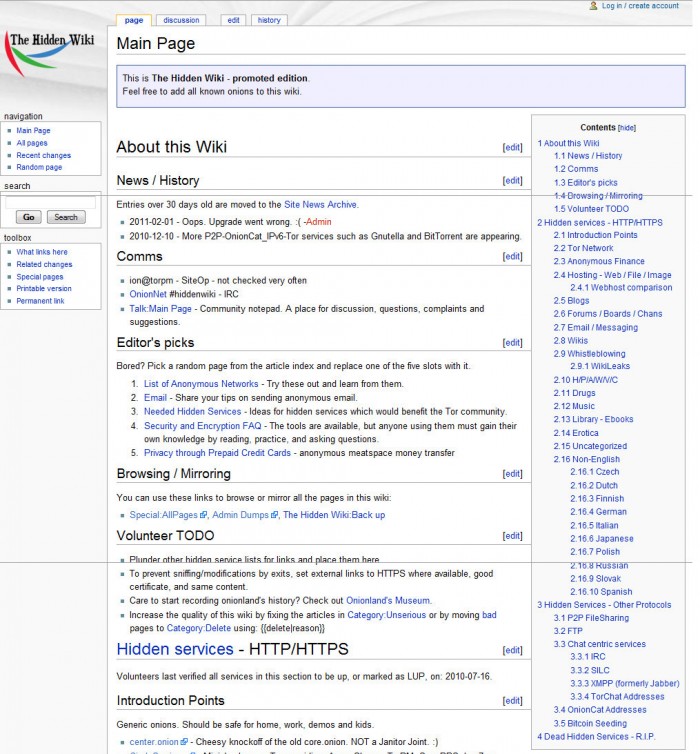700x754 pixels.
Task: Edit the News / History section
Action: tap(512, 180)
